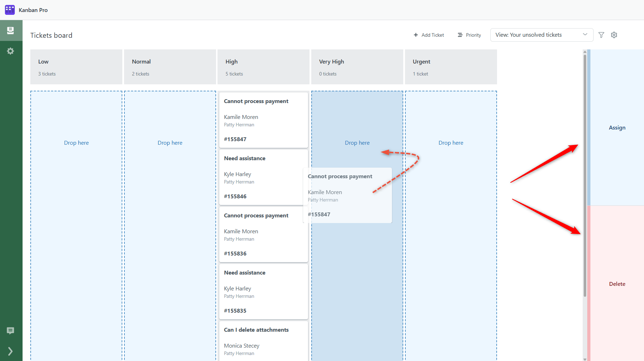Open board settings gear in header

click(614, 35)
